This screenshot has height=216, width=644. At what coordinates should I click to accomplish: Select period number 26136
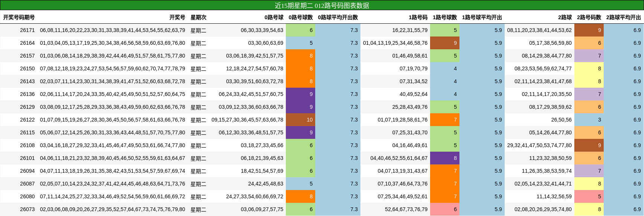[x=27, y=94]
